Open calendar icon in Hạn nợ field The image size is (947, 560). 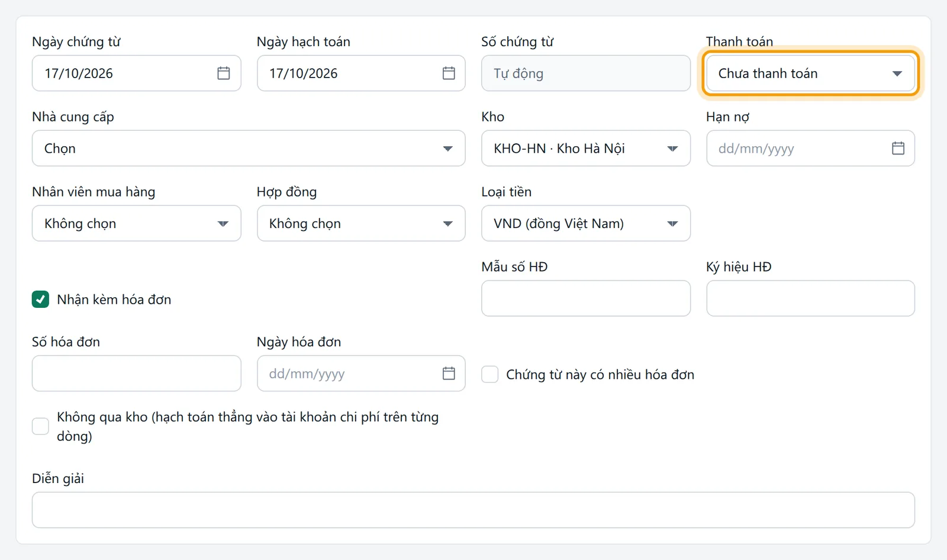coord(898,148)
